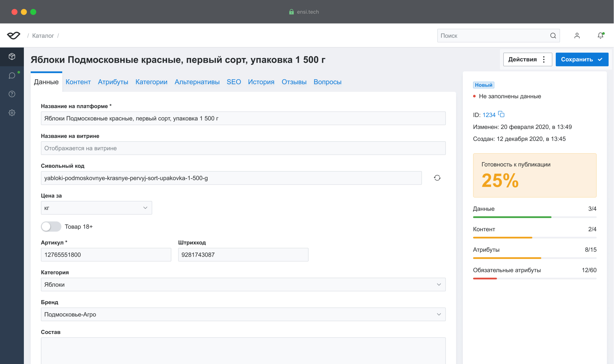Open the help question mark icon
The image size is (614, 364).
[x=12, y=94]
